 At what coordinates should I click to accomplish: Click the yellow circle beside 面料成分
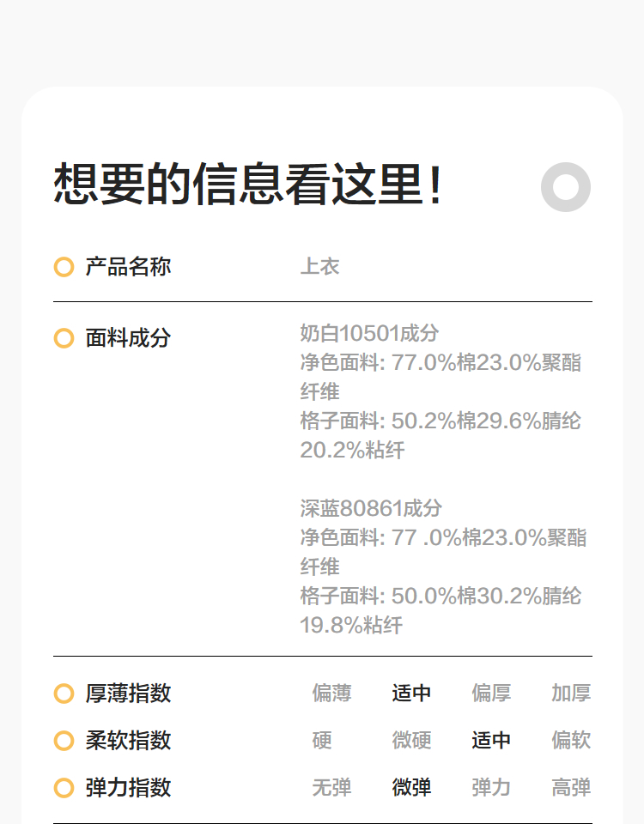coord(64,338)
